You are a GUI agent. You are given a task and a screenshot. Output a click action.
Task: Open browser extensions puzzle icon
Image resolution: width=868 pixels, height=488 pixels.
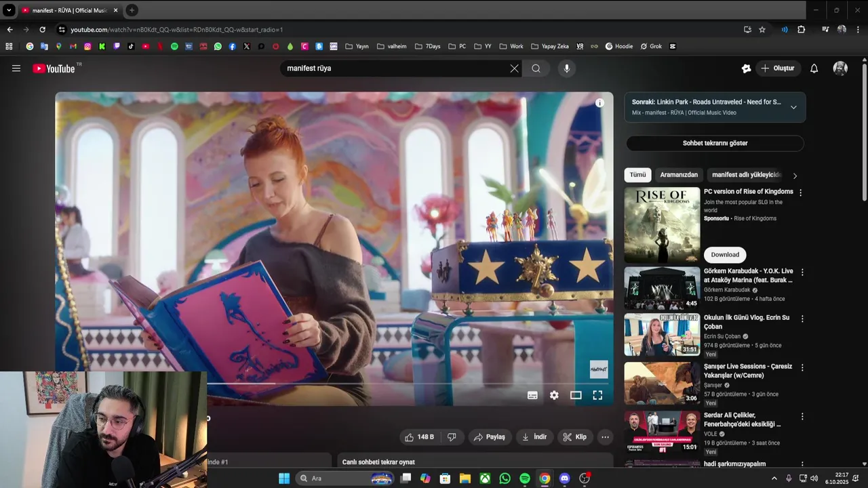click(801, 30)
